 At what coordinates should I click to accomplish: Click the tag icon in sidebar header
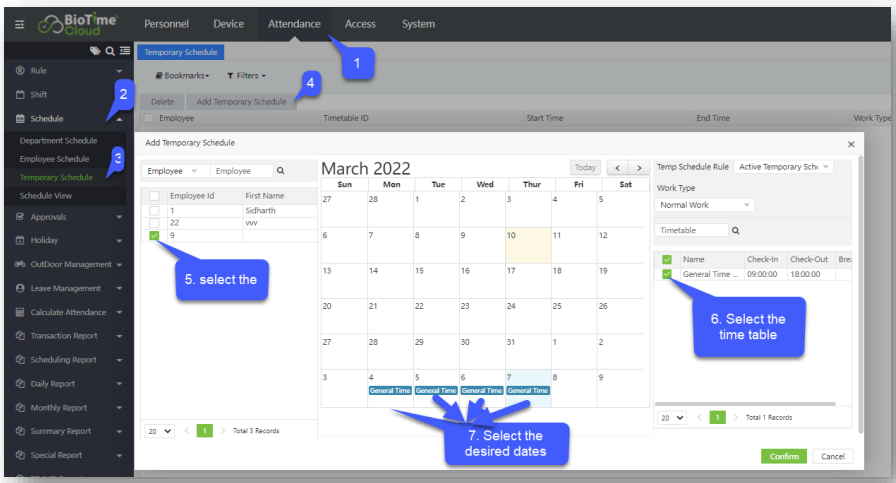point(95,51)
